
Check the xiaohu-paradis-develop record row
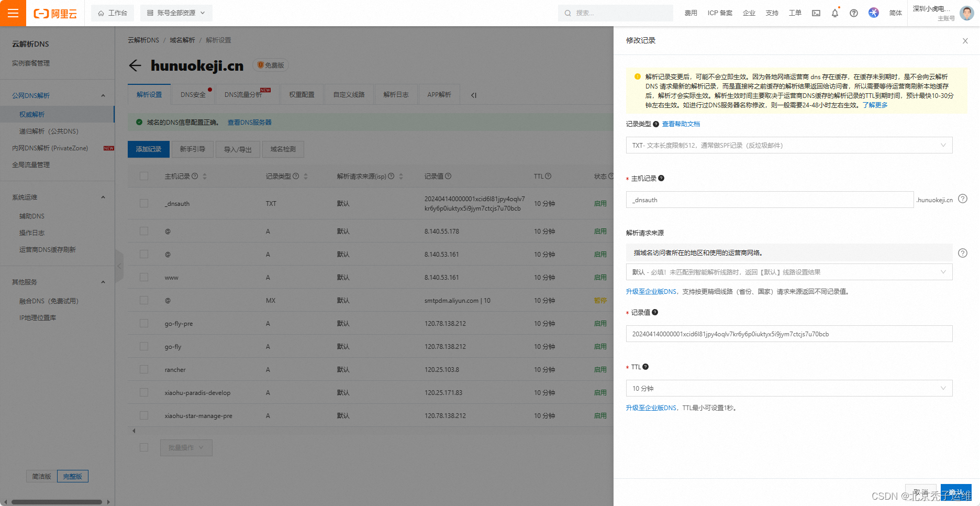(x=144, y=392)
